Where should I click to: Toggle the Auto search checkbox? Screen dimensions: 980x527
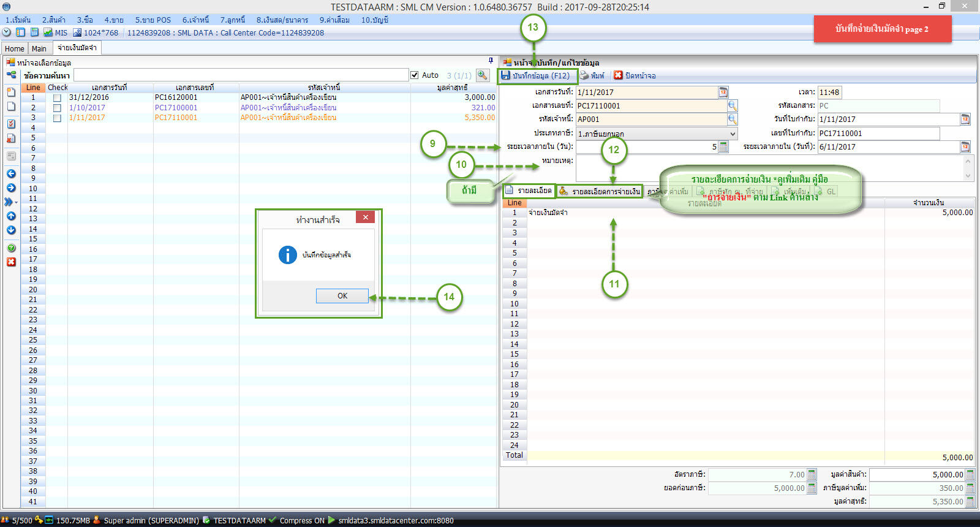(415, 75)
